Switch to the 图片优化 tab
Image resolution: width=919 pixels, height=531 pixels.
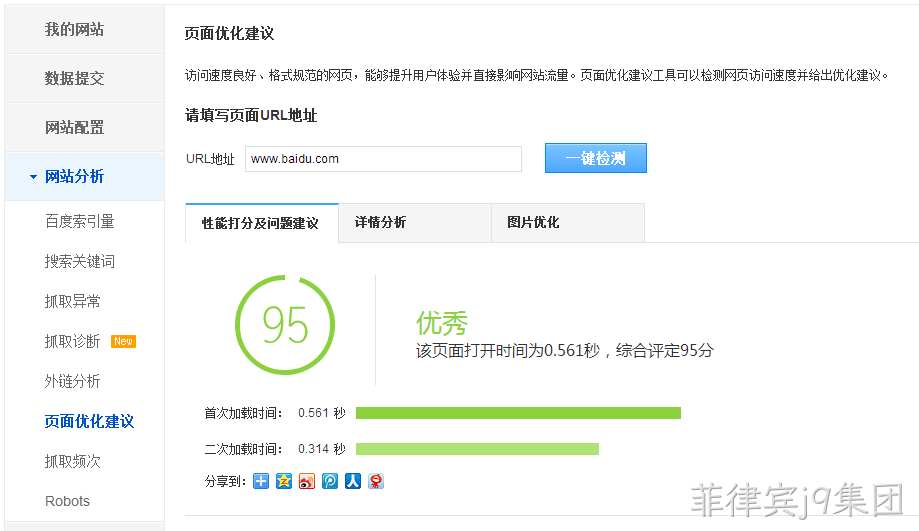coord(568,223)
